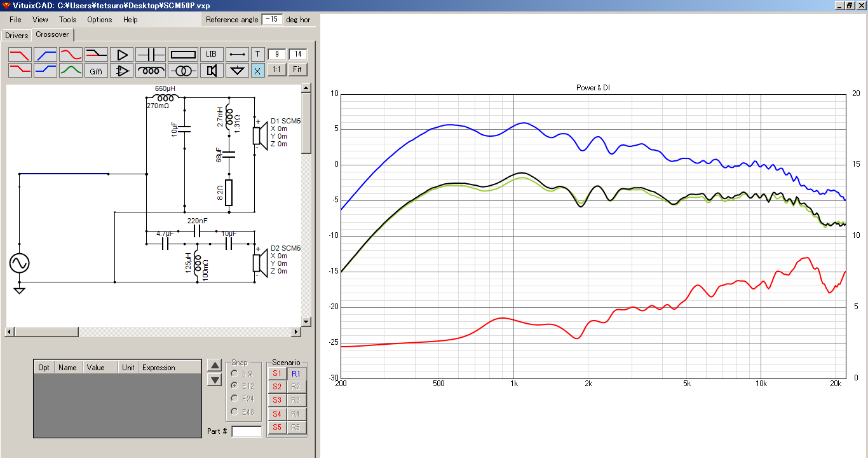Select the 5 % snap option
Image resolution: width=868 pixels, height=458 pixels.
243,373
